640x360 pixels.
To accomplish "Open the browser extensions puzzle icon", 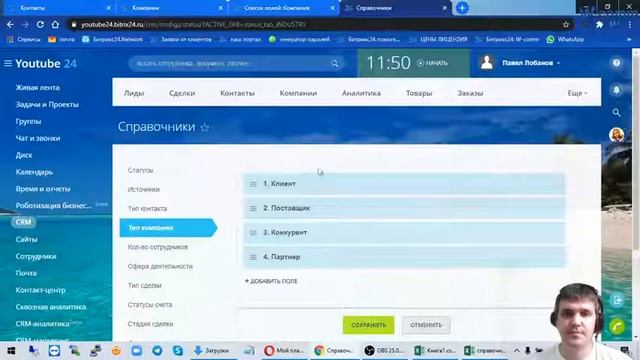I will [600, 24].
